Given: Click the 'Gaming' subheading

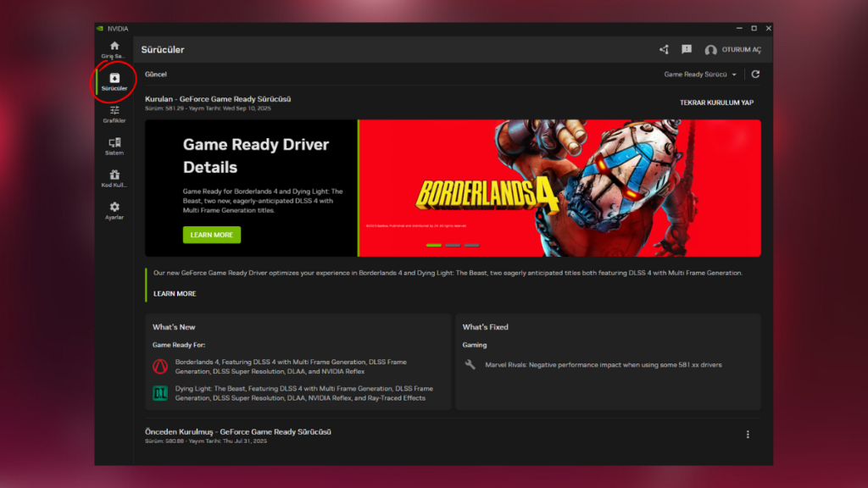Looking at the screenshot, I should tap(475, 345).
